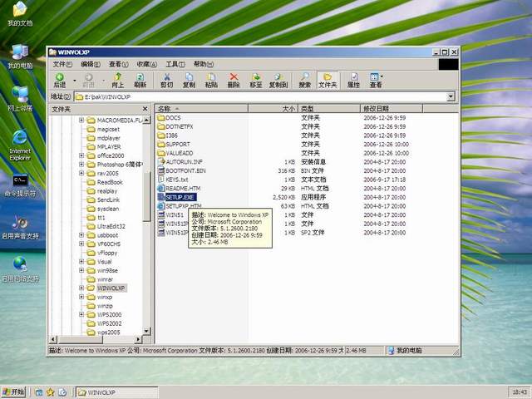This screenshot has width=532, height=399.
Task: Open the 查看 (View) toolbar dropdown
Action: (x=377, y=78)
